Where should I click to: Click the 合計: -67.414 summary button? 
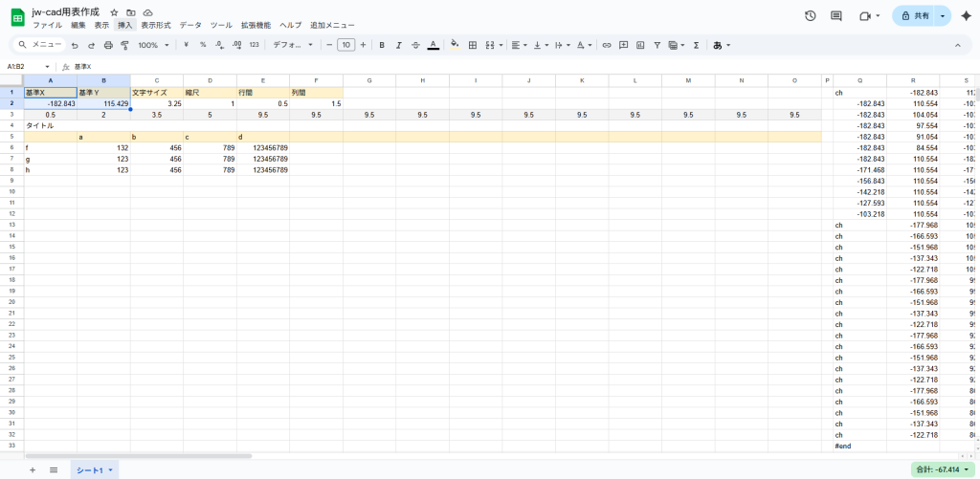943,469
